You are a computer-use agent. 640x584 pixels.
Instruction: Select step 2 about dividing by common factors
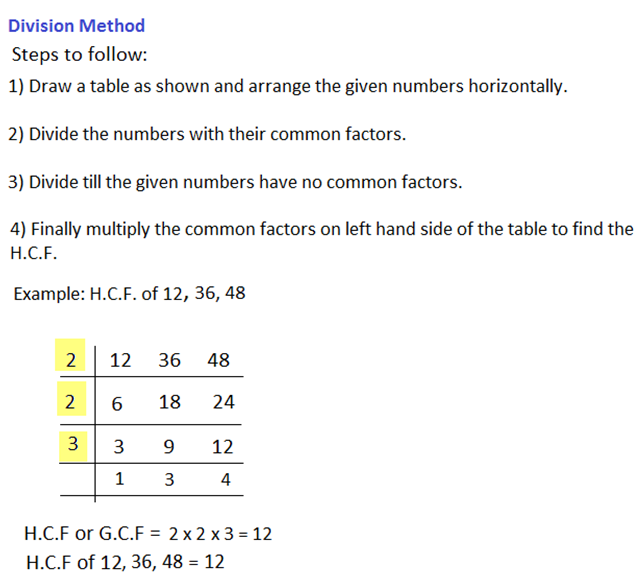[x=207, y=134]
